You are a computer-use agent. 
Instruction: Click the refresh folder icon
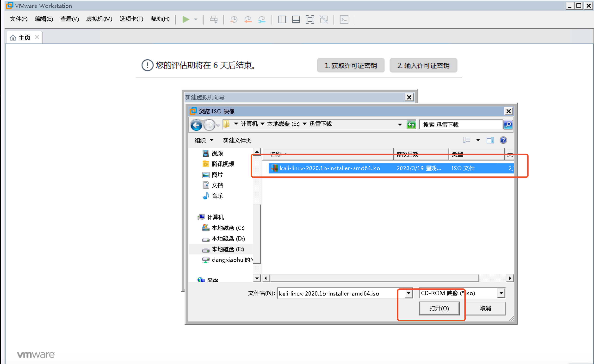point(411,125)
